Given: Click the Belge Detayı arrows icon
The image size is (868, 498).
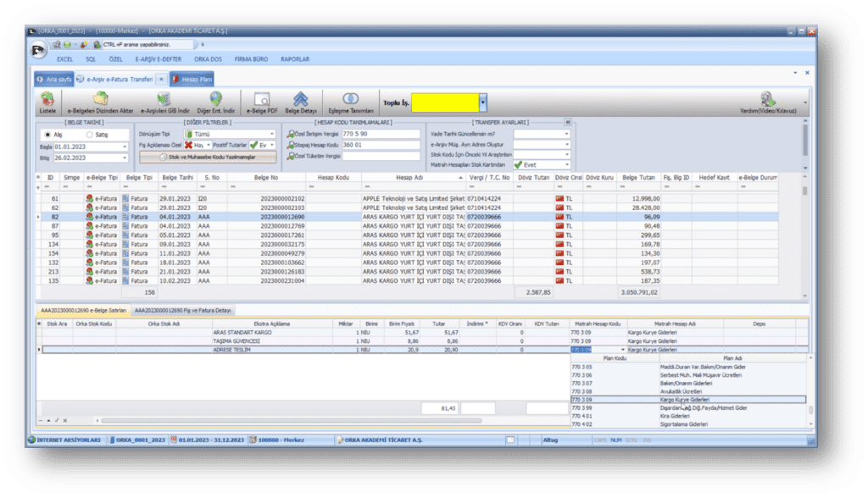Looking at the screenshot, I should [300, 103].
